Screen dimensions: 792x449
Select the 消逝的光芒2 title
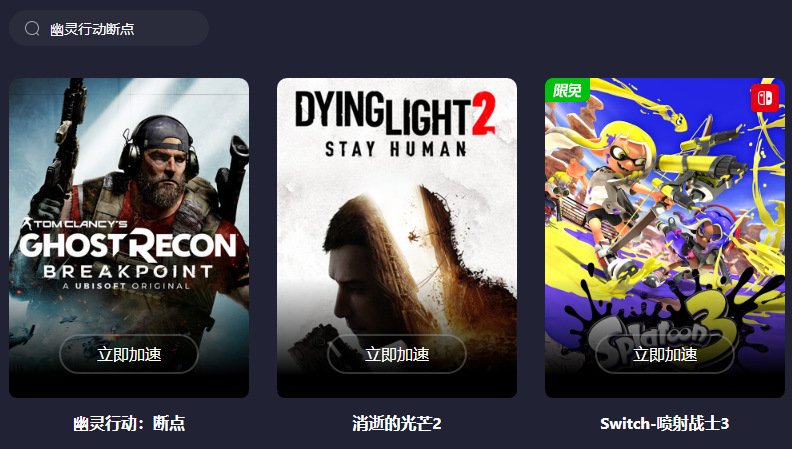pyautogui.click(x=397, y=423)
